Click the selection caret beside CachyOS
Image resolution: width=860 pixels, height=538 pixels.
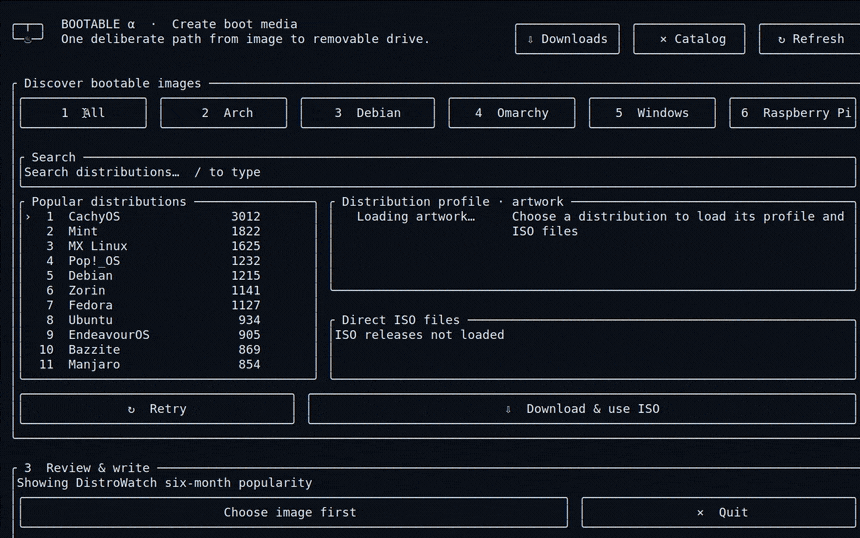click(28, 217)
